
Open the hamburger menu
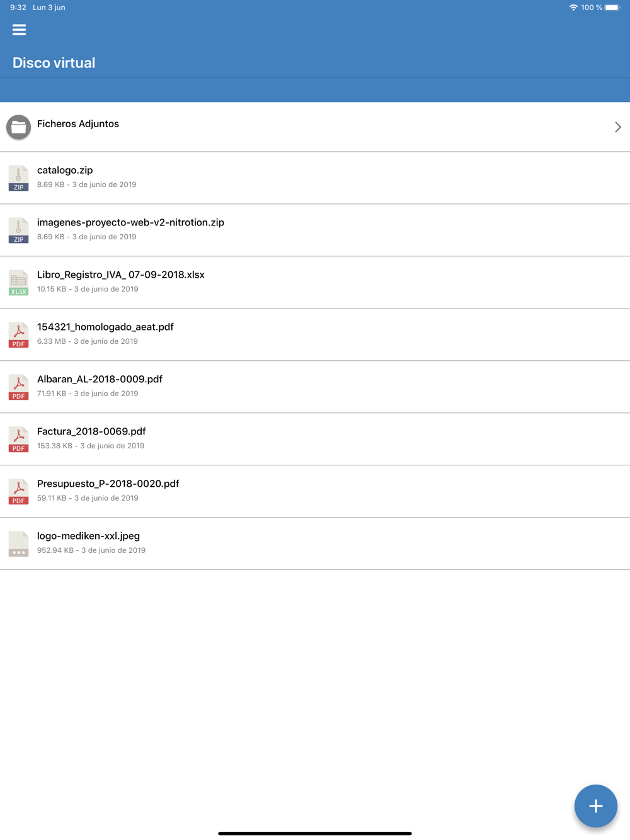tap(19, 30)
